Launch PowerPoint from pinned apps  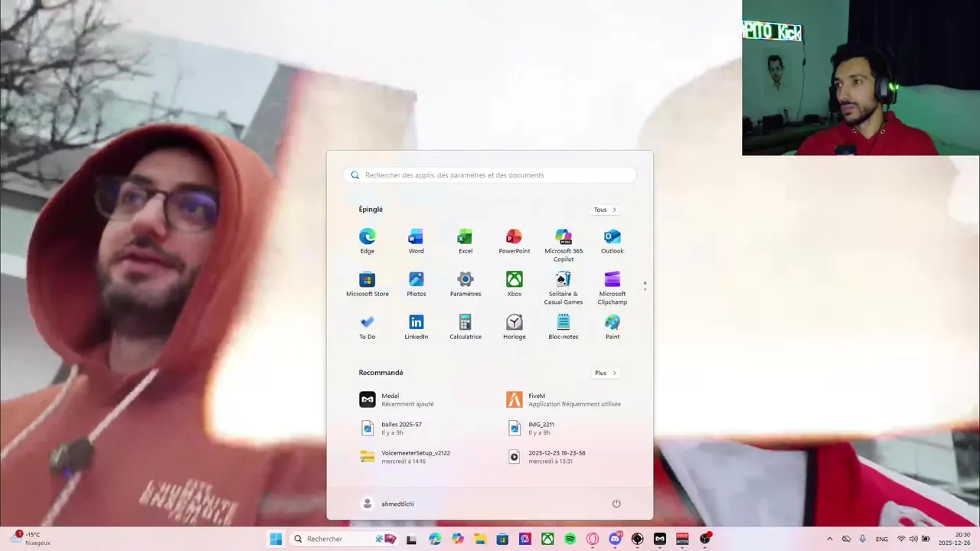[x=514, y=241]
